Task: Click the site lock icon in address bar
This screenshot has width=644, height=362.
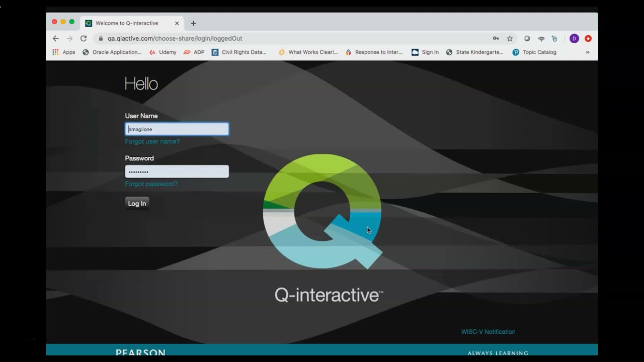Action: click(101, 38)
